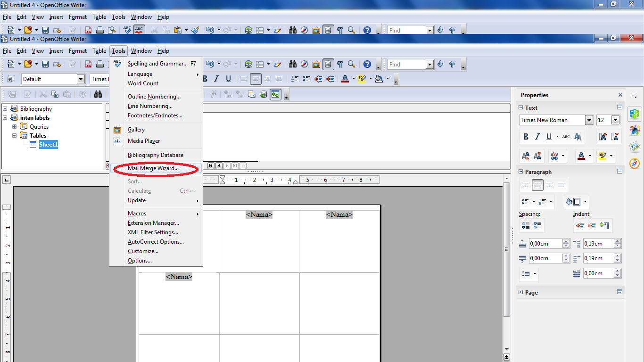
Task: Toggle Centered alignment in the formatting toolbar
Action: point(256,79)
